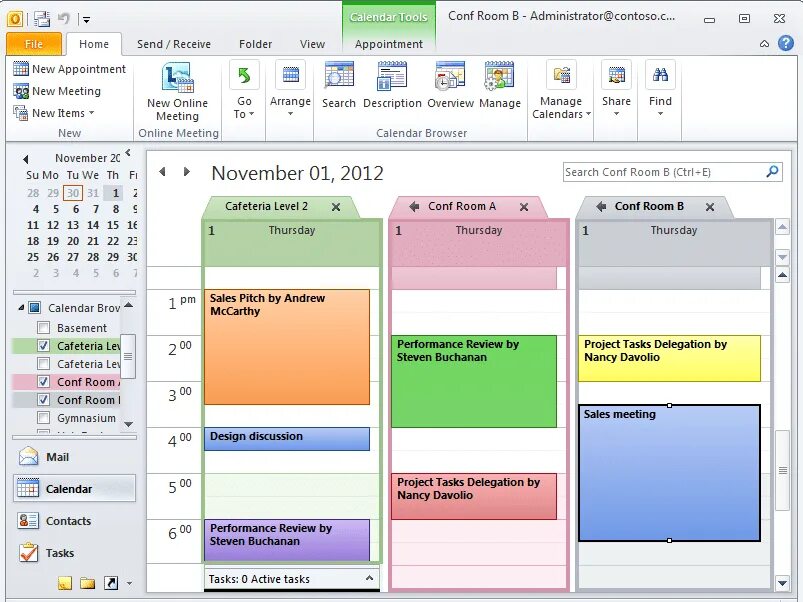Select the Home ribbon tab
The width and height of the screenshot is (803, 602).
pos(94,44)
